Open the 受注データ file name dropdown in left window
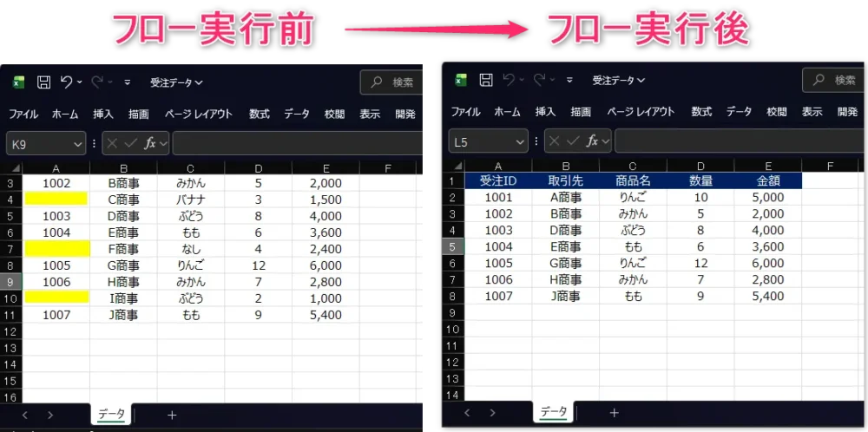 (176, 82)
